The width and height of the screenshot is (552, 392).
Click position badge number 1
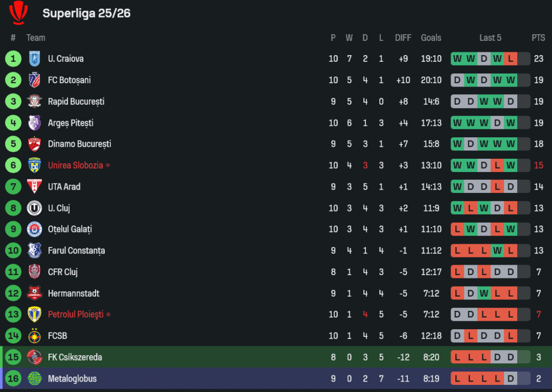pyautogui.click(x=13, y=58)
